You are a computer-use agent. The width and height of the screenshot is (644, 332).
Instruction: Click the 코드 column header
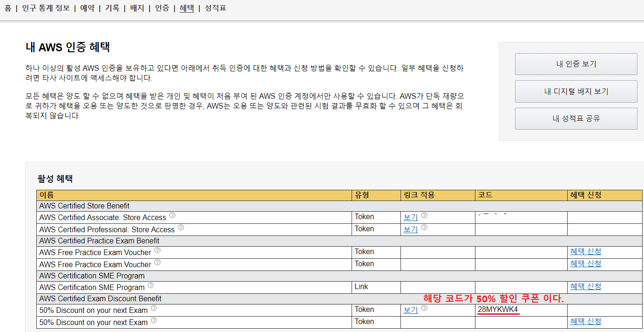pyautogui.click(x=521, y=195)
